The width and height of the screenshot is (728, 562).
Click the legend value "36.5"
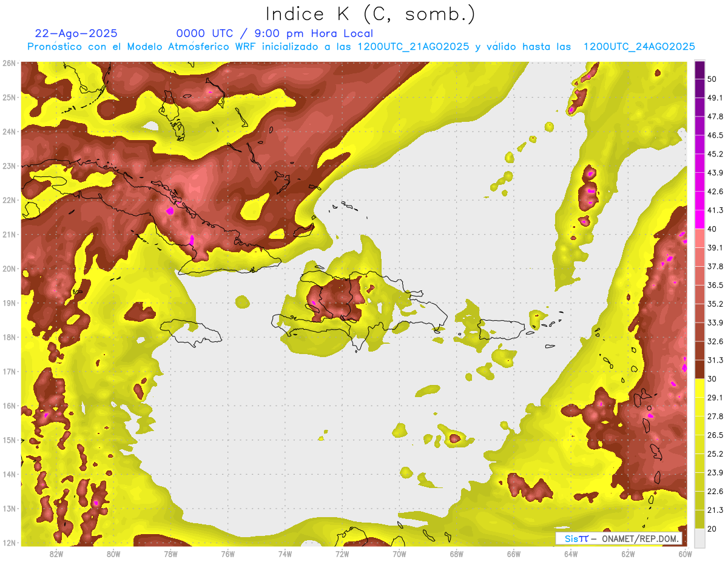point(715,285)
